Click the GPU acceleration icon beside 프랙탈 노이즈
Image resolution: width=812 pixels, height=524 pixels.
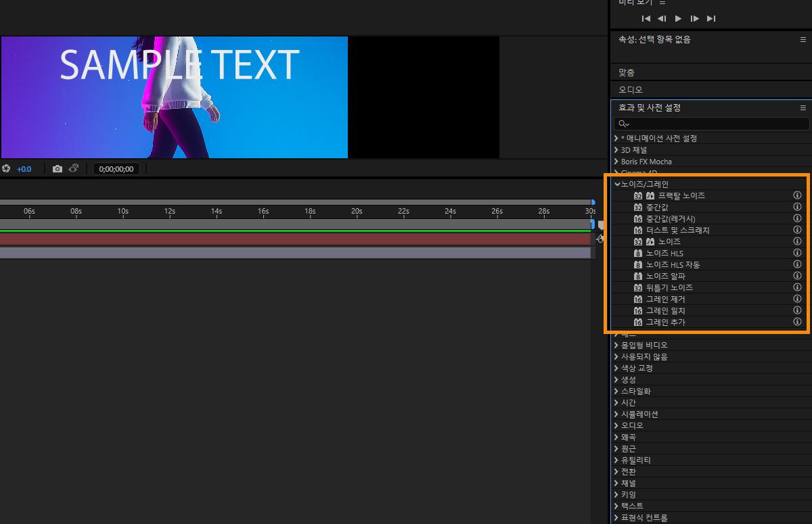click(650, 196)
